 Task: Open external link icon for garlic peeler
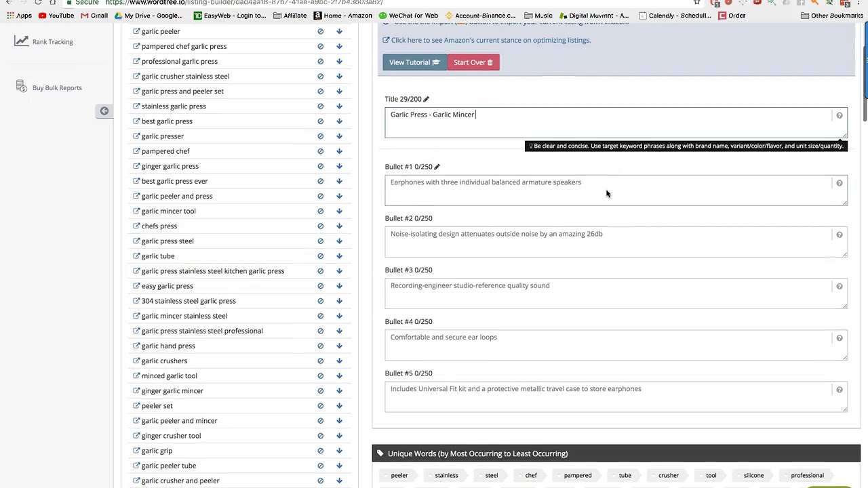[x=136, y=31]
